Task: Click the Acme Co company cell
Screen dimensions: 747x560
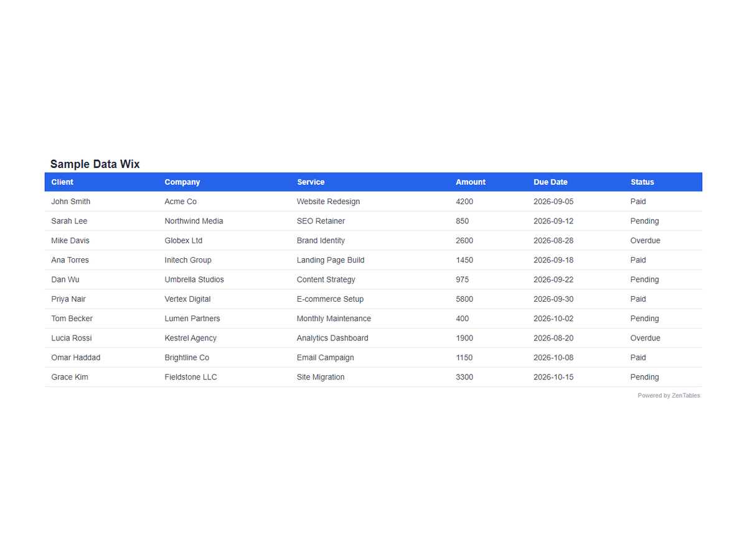Action: (181, 202)
